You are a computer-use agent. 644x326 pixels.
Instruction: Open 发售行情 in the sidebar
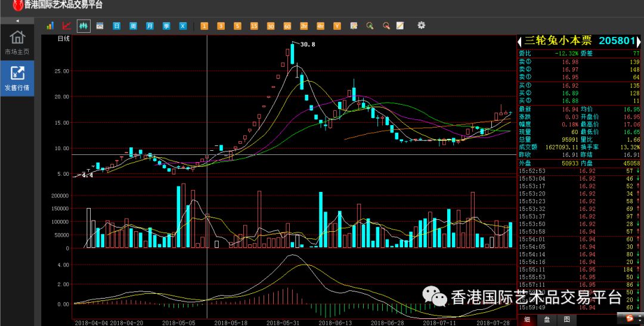pos(17,78)
